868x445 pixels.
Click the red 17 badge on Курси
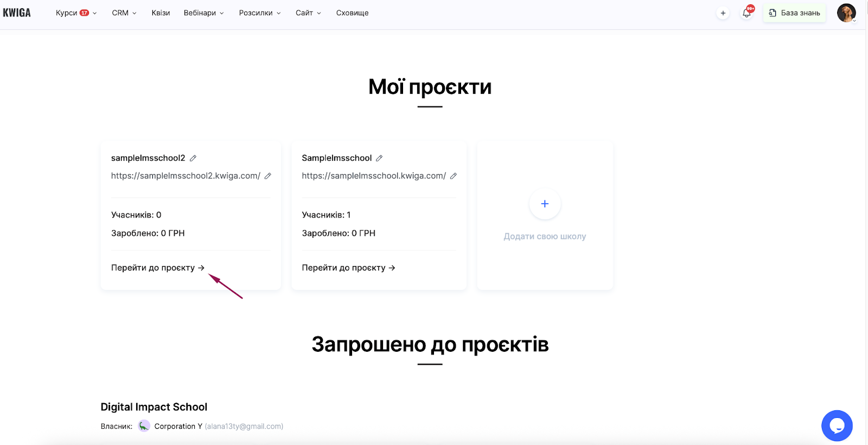pyautogui.click(x=85, y=13)
